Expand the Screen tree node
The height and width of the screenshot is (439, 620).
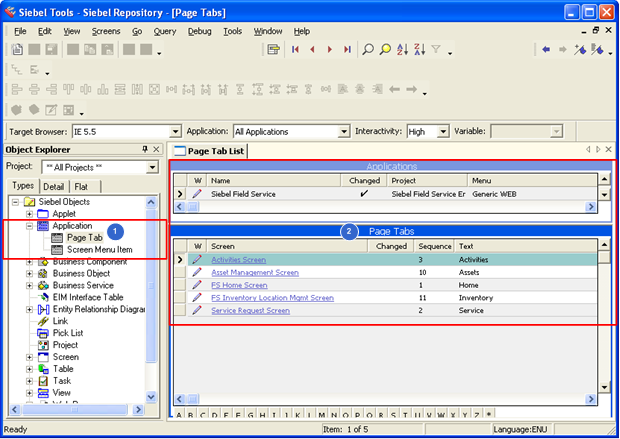29,357
